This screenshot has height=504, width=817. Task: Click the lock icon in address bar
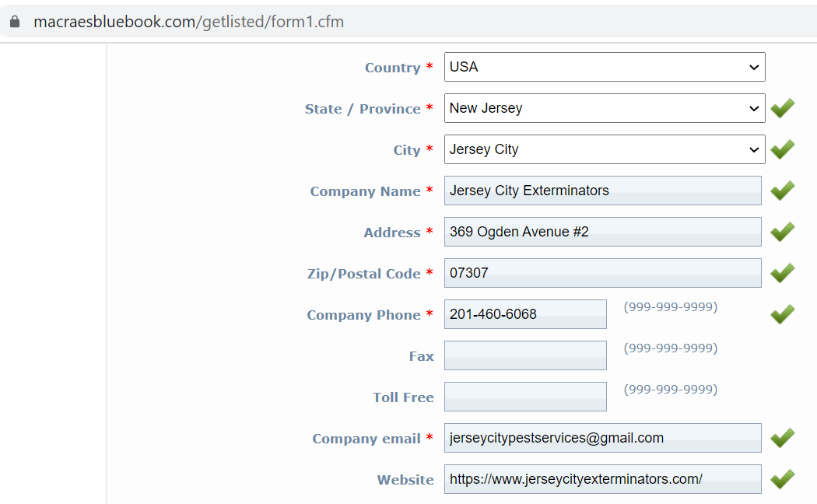click(x=15, y=22)
